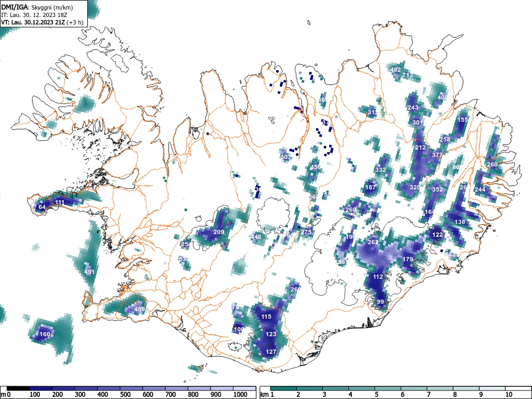The width and height of the screenshot is (532, 399).
Task: Click the '258' visibility value on the map
Action: coord(445,139)
